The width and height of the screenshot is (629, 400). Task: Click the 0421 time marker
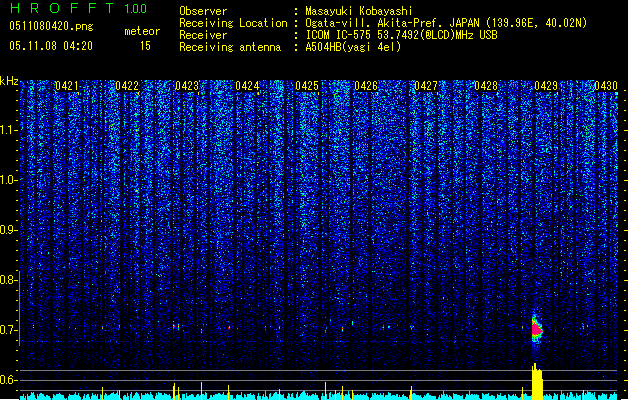pos(67,86)
